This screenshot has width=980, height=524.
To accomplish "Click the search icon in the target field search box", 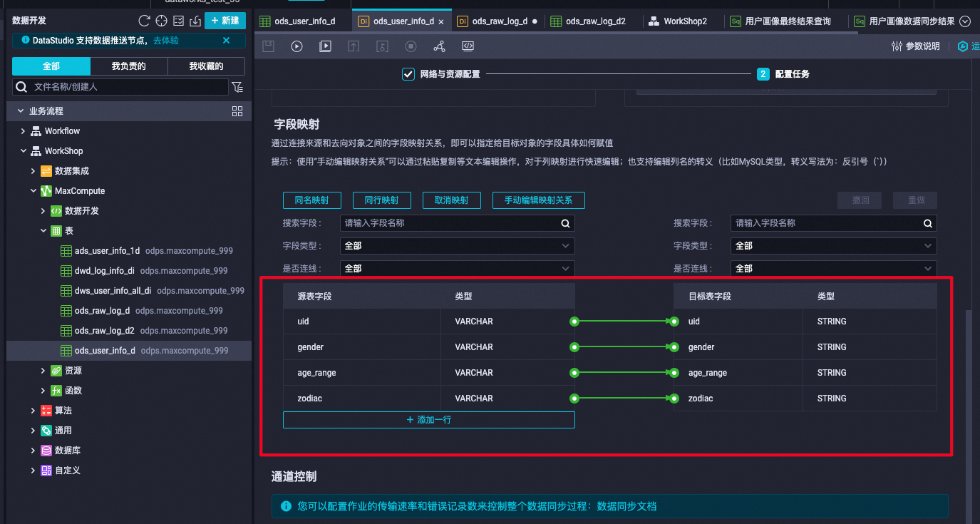I will coord(927,223).
